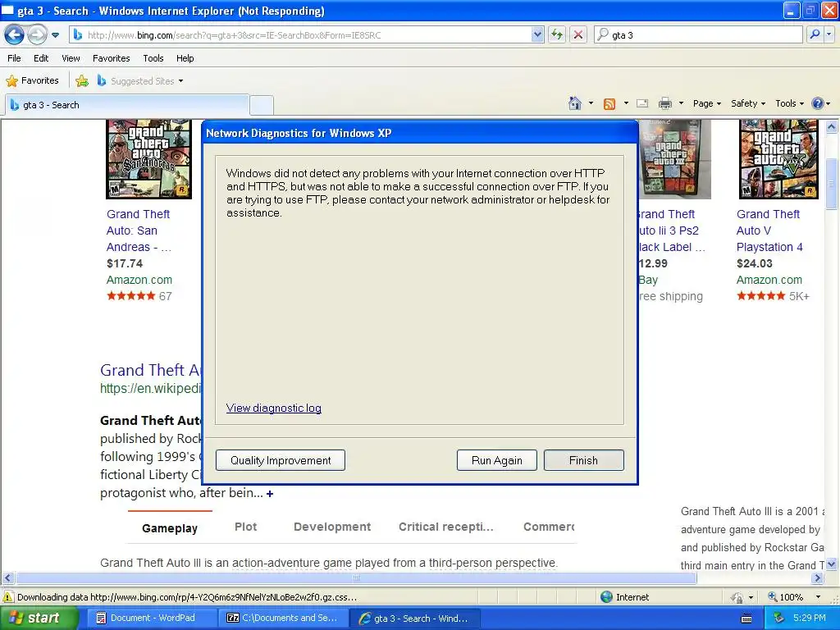Click horizontal scrollbar right arrow
This screenshot has width=840, height=630.
point(818,578)
